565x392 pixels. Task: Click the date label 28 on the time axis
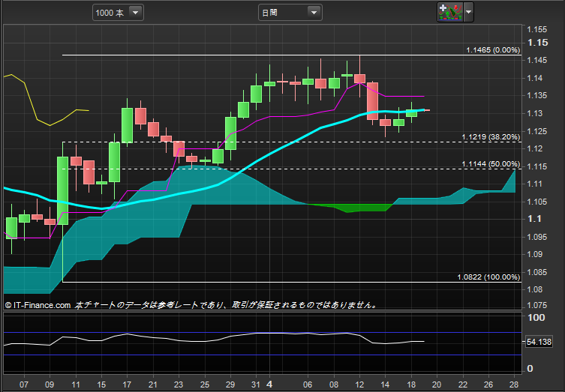coord(514,385)
